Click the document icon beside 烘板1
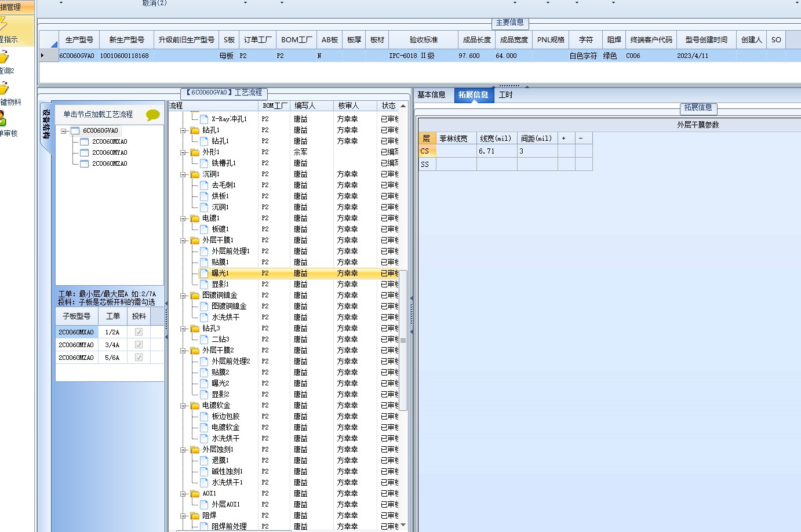 pos(204,196)
